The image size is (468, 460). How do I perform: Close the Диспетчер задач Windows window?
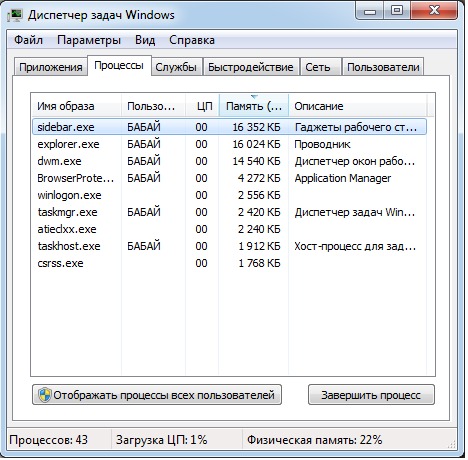[x=434, y=11]
